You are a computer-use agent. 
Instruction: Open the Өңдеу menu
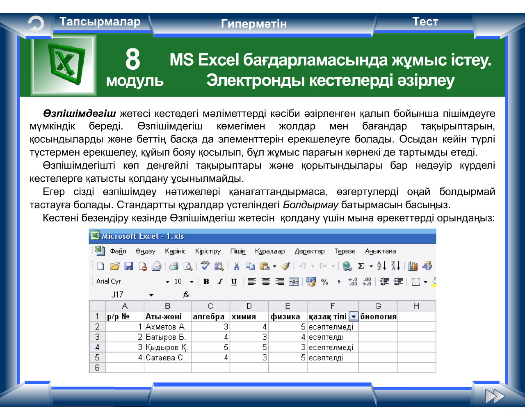146,251
